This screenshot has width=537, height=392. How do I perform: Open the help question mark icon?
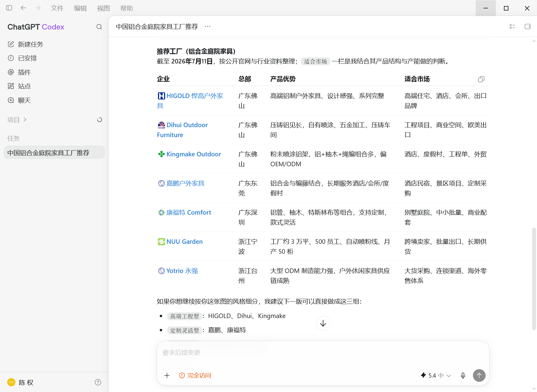coord(98,382)
